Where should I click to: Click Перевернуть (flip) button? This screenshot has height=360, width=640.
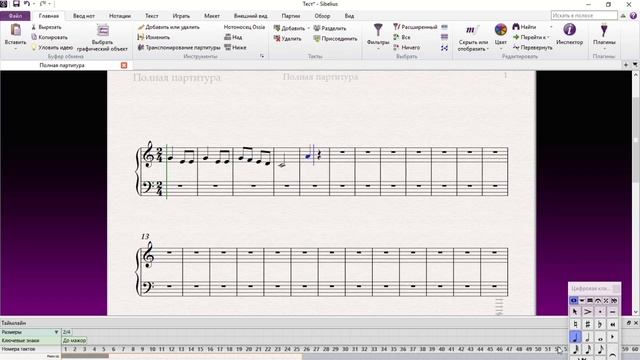pos(533,47)
